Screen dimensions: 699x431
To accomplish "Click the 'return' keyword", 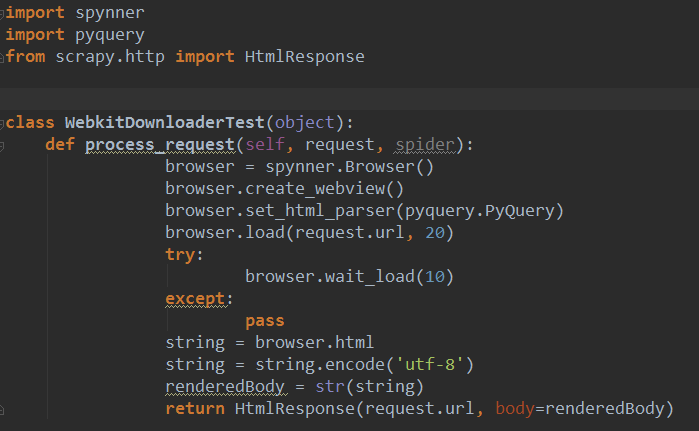I will [195, 409].
